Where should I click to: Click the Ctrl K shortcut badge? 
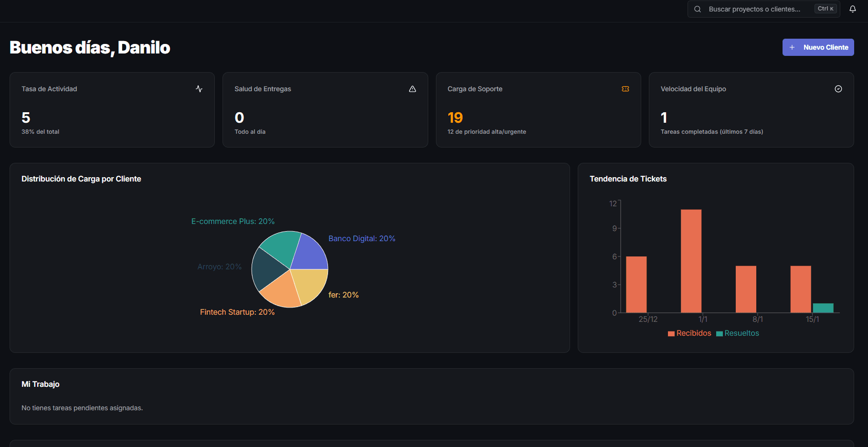tap(825, 8)
